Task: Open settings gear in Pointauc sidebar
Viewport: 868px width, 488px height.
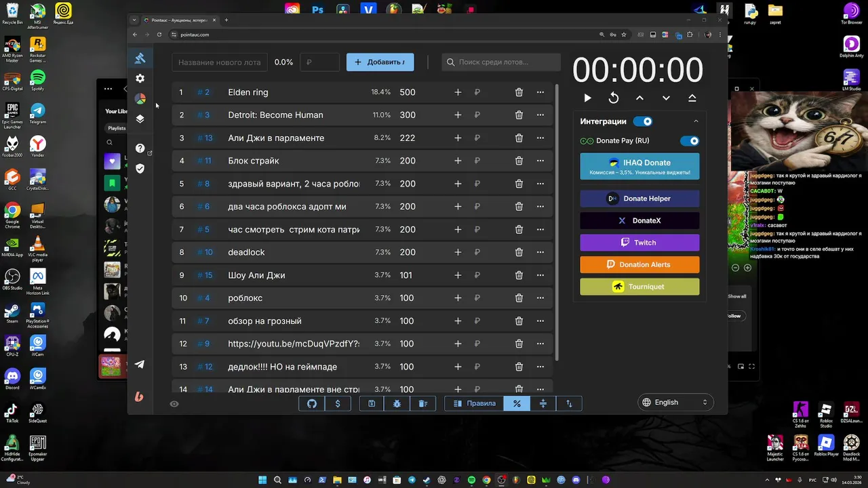Action: coord(140,79)
